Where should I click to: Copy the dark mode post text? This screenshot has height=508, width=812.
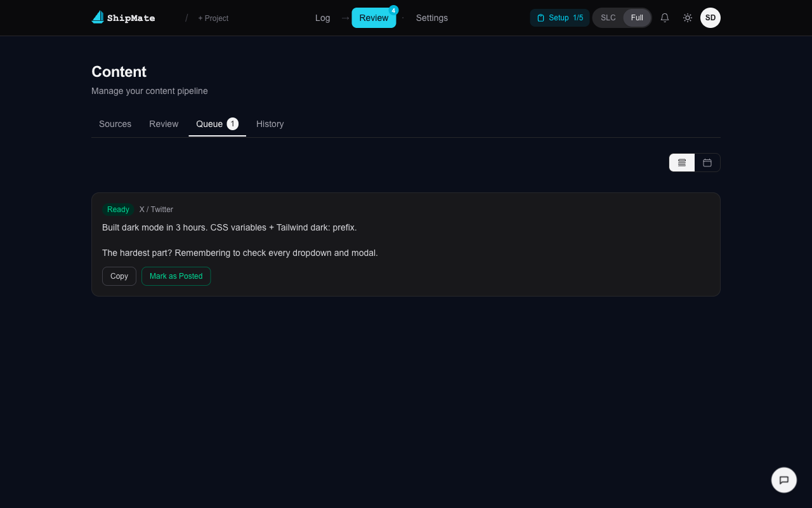[119, 276]
